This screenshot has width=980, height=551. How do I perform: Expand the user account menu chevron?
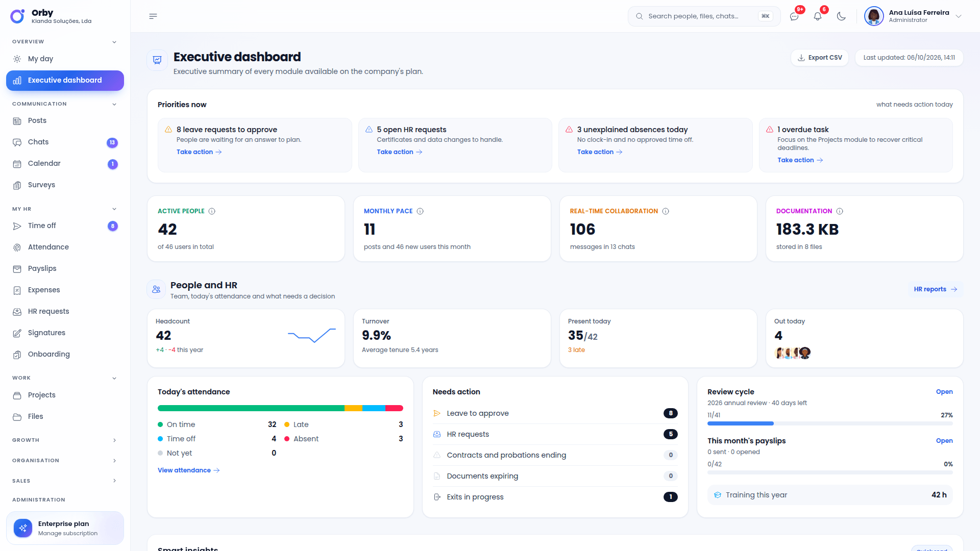[x=959, y=16]
